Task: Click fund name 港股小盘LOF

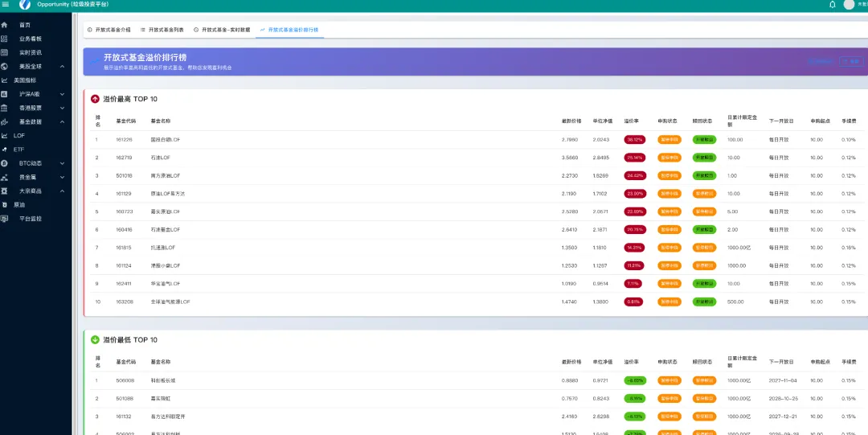Action: coord(166,265)
